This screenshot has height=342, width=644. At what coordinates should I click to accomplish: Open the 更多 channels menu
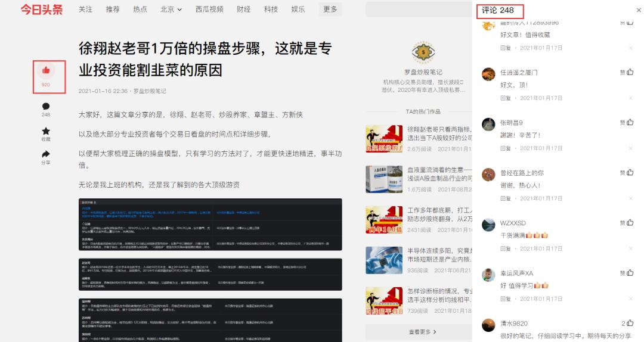[330, 9]
